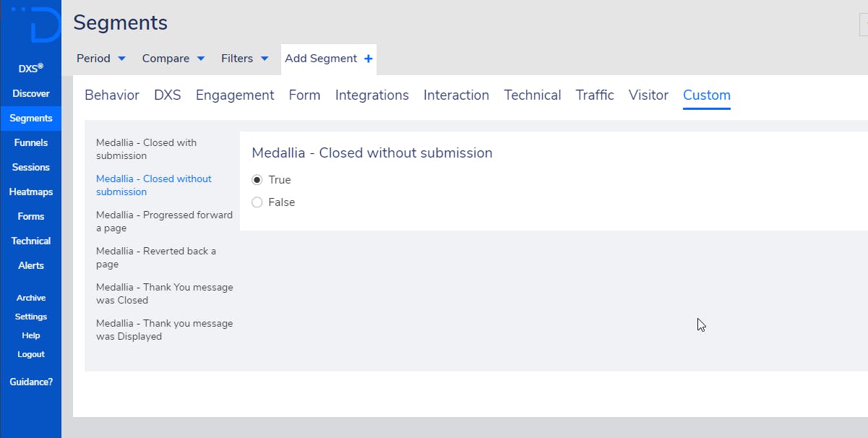Screen dimensions: 868x438
Task: Switch to the Traffic tab
Action: [595, 95]
